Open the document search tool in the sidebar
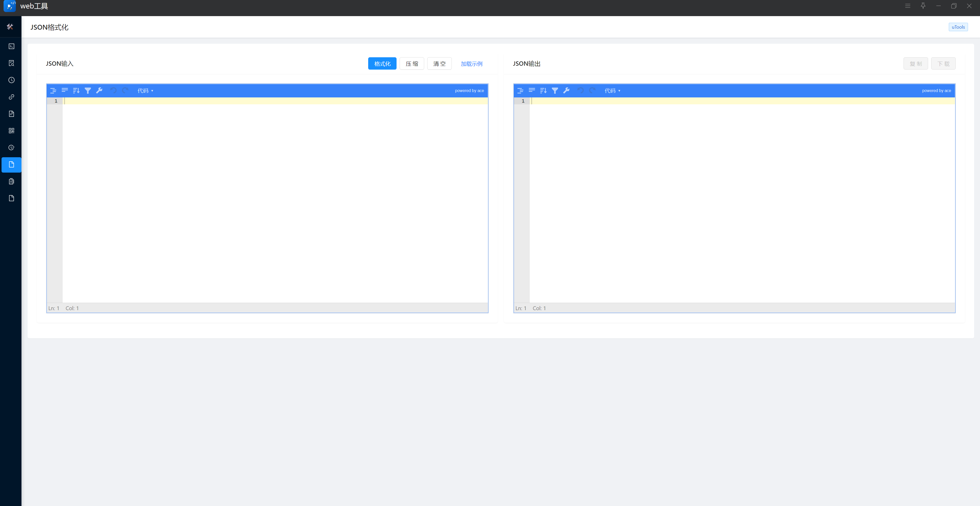 point(12,63)
